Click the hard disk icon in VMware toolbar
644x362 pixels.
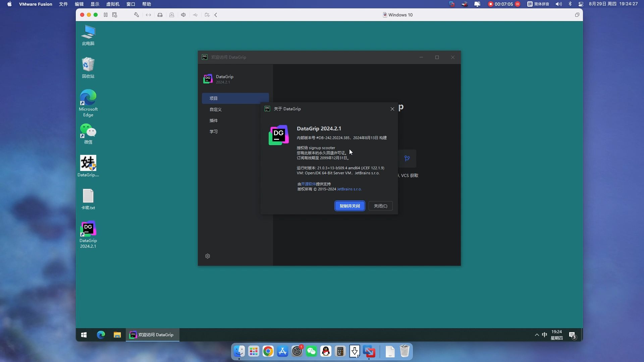pyautogui.click(x=160, y=15)
